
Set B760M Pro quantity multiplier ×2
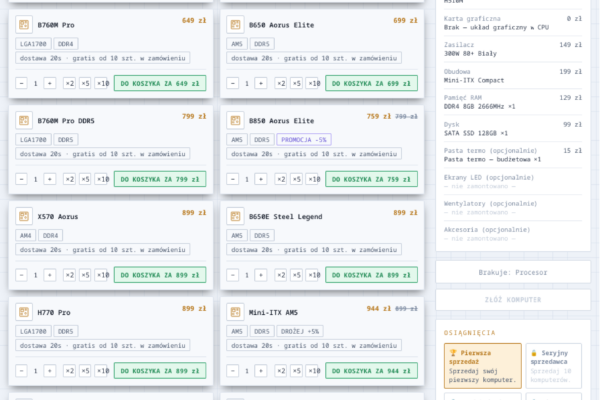point(69,83)
